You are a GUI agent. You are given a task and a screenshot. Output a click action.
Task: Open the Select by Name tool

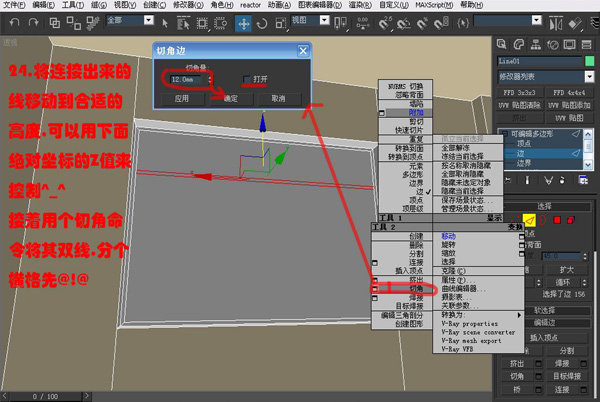click(183, 23)
